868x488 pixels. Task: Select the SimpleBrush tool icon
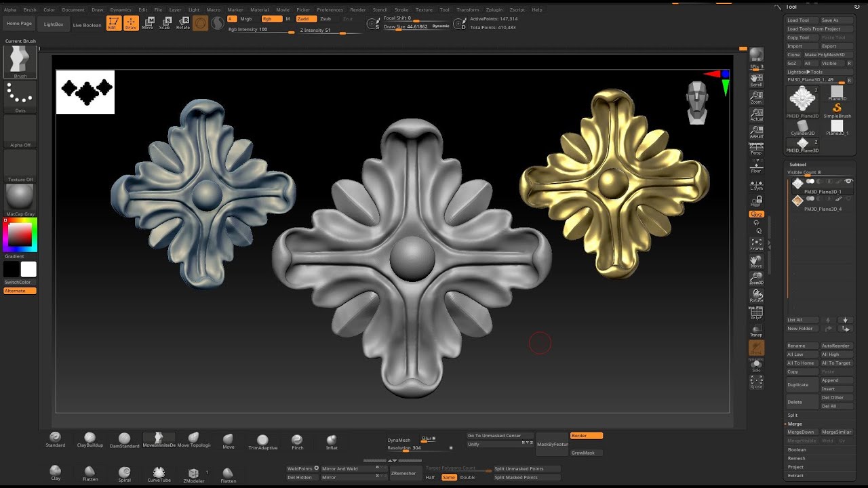837,110
